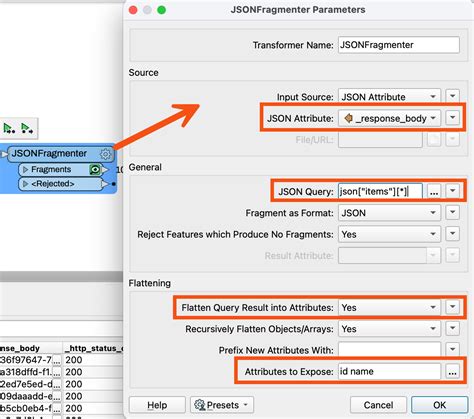
Task: Open the Presets menu button
Action: [222, 405]
